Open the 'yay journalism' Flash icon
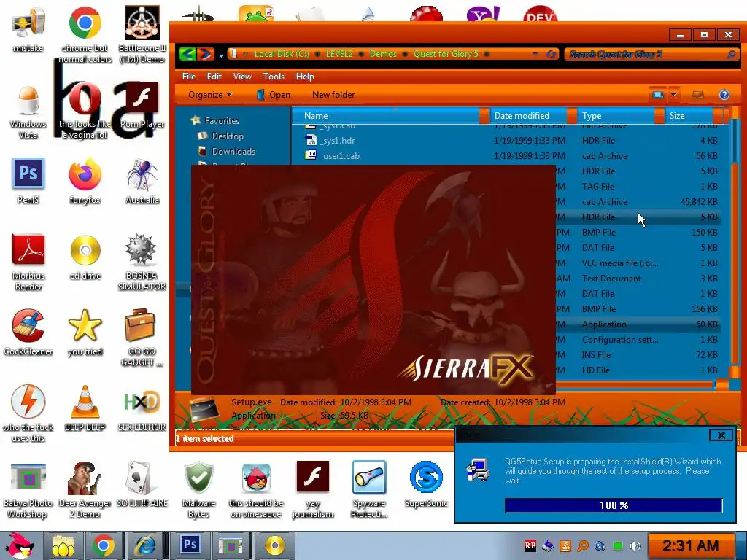 click(x=312, y=476)
